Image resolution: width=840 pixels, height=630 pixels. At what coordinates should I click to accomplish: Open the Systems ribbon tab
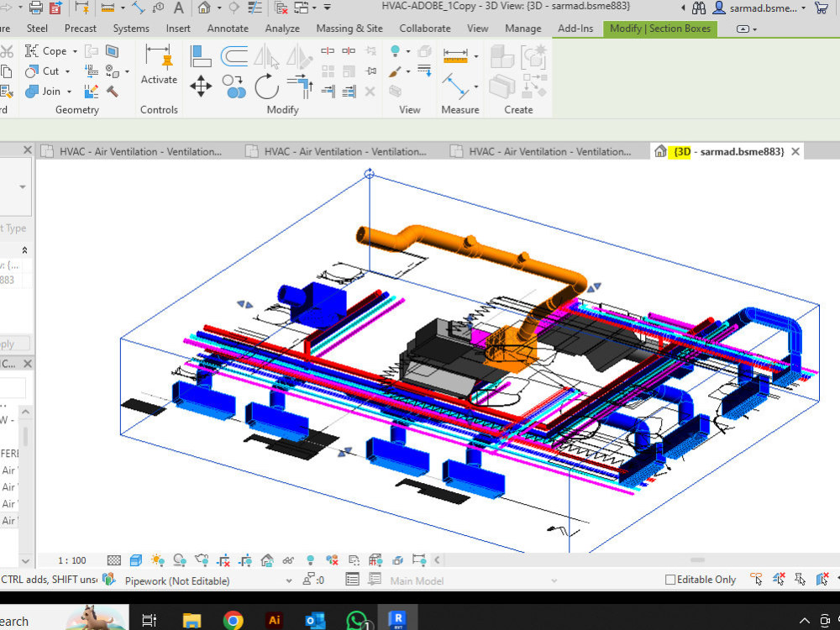131,29
